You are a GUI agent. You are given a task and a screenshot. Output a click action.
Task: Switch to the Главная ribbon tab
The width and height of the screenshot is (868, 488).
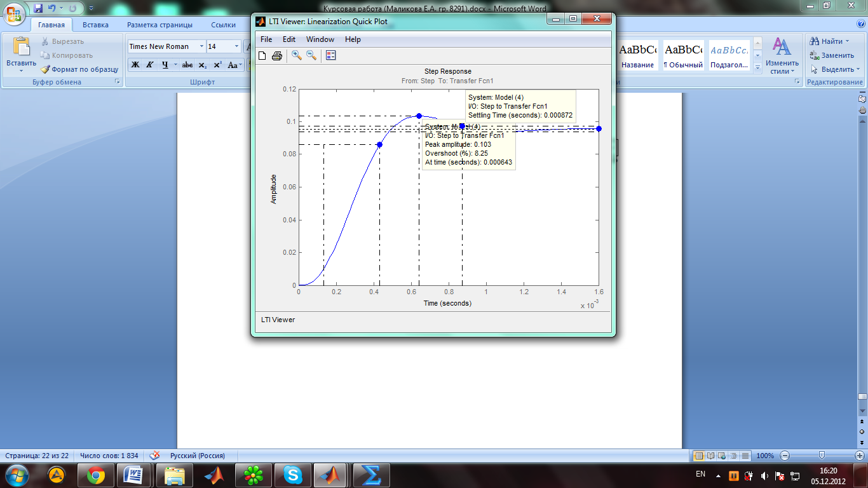[x=51, y=25]
